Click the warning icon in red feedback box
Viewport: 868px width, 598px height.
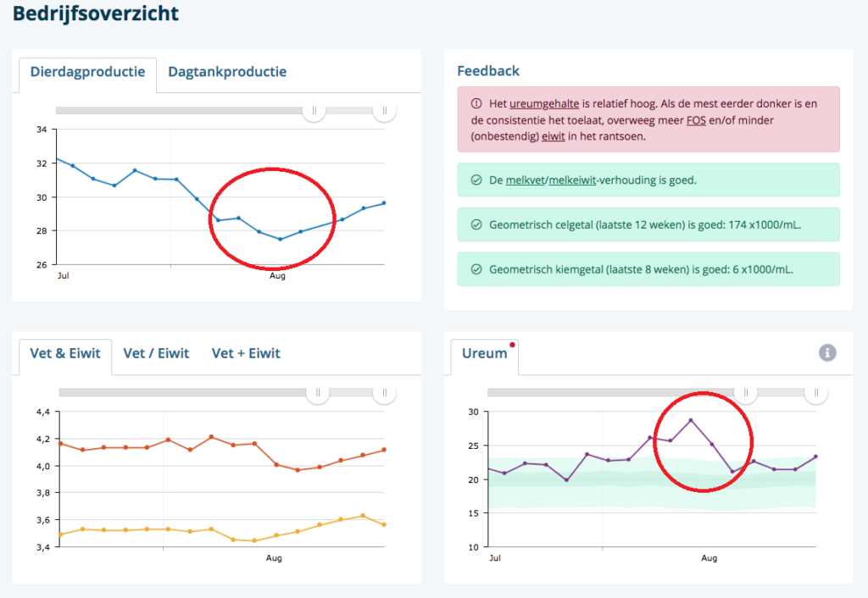tap(475, 104)
